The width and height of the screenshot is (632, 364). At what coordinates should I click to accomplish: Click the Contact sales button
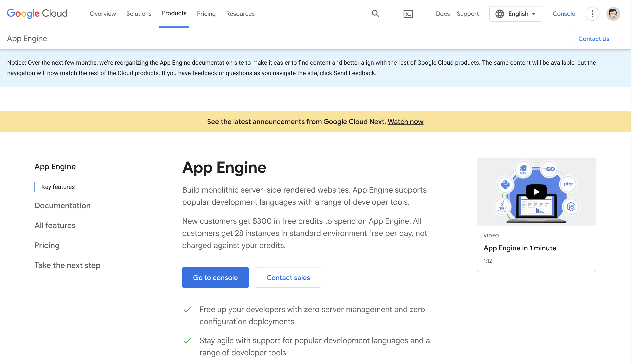coord(288,277)
